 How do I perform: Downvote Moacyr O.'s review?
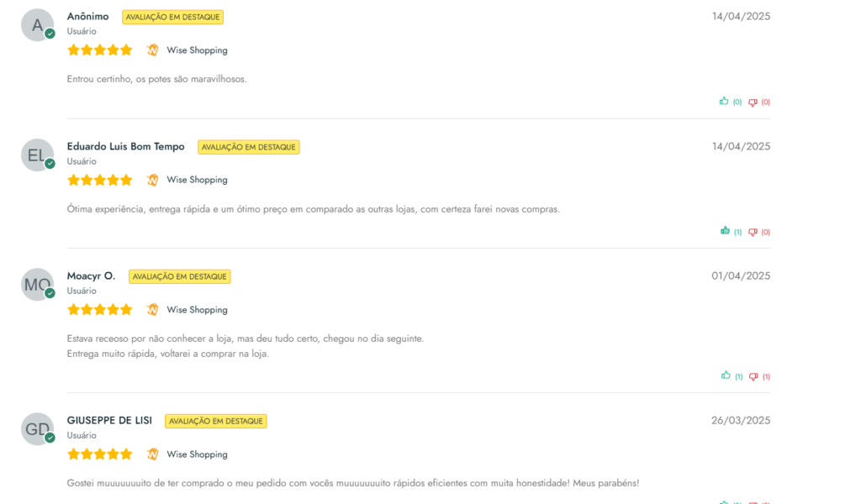[753, 377]
